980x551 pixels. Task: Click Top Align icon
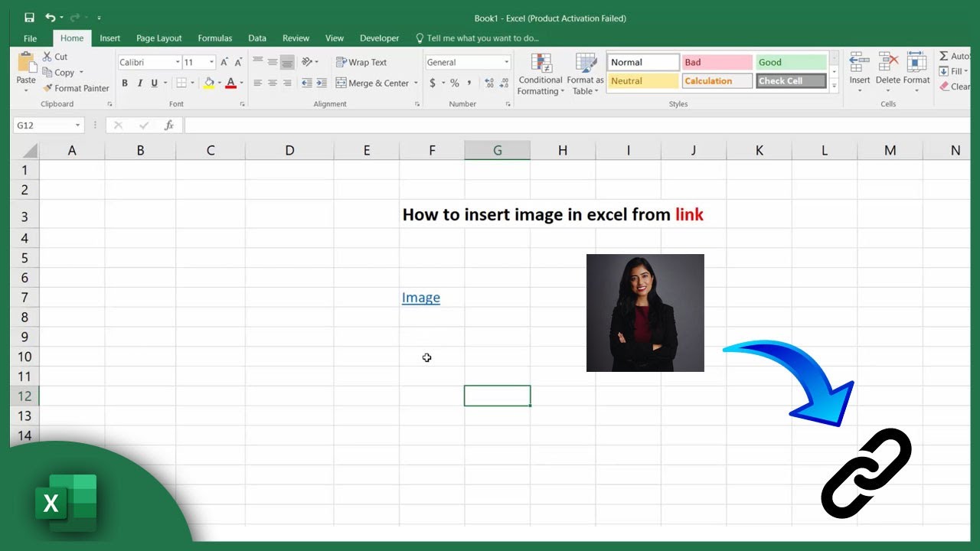click(x=258, y=62)
